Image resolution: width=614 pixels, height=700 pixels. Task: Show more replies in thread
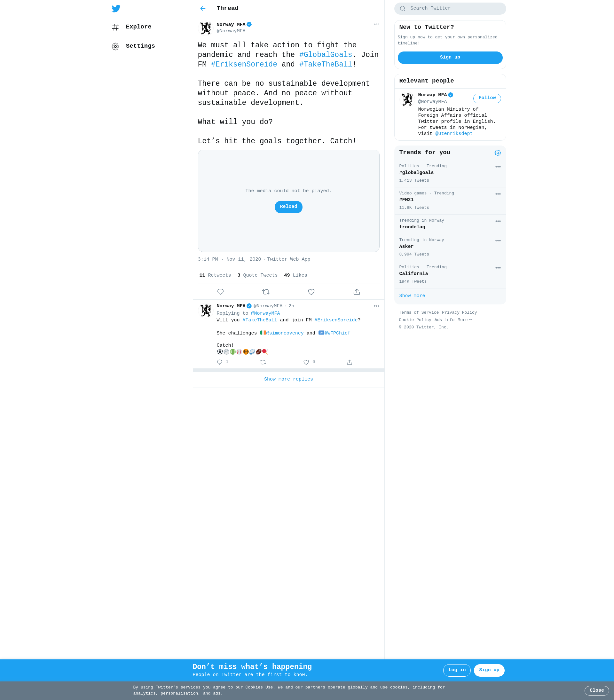click(288, 379)
